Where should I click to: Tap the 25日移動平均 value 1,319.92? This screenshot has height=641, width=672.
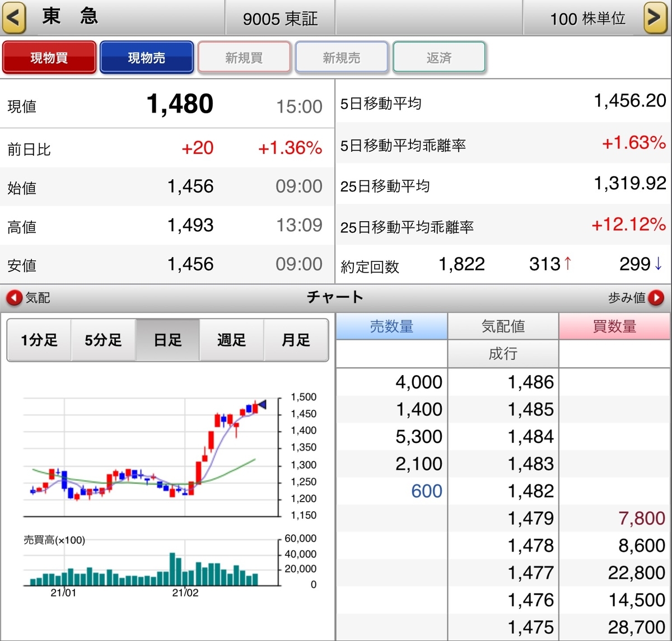pyautogui.click(x=630, y=183)
